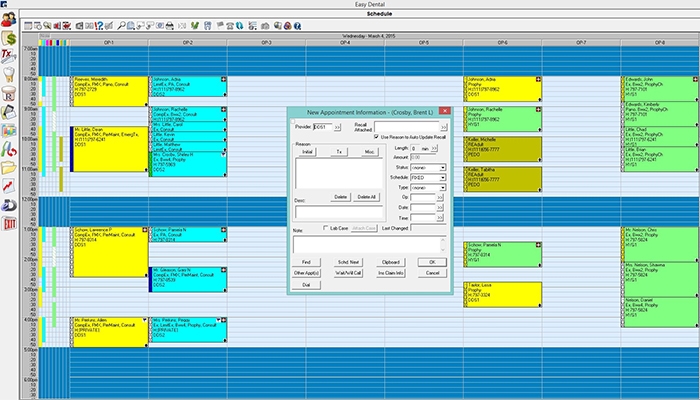The image size is (700, 400).
Task: Enable the Lab Case checkbox
Action: point(325,228)
